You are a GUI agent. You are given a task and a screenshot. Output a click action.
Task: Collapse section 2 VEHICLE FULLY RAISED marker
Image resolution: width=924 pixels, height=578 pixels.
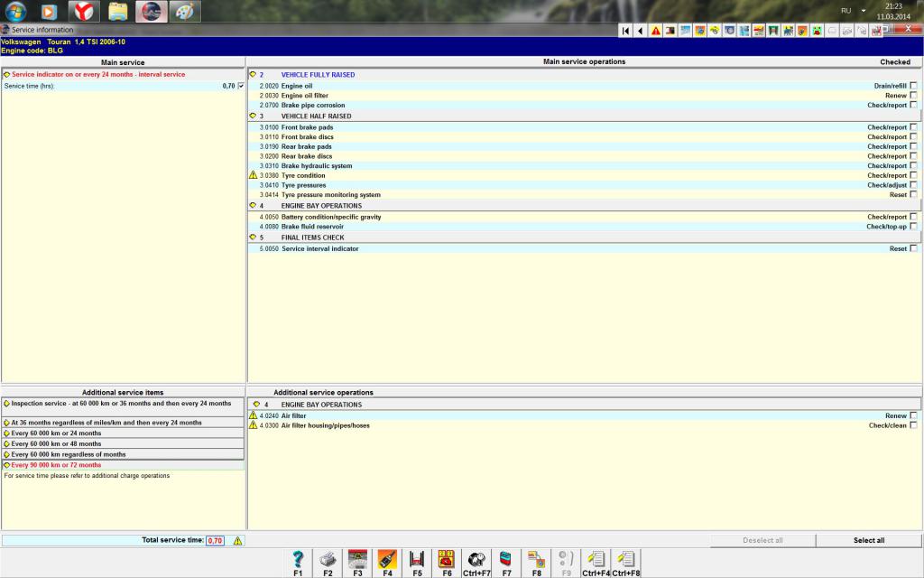[x=253, y=74]
